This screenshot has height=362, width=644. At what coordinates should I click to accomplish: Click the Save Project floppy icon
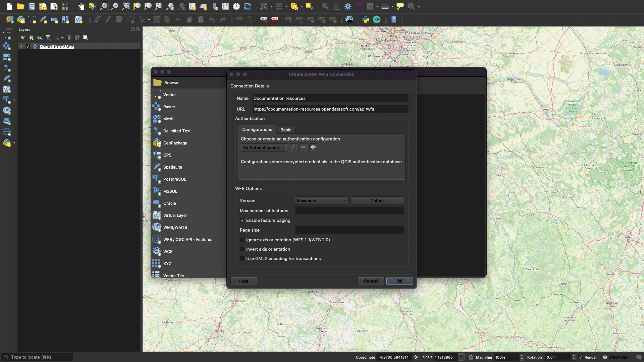(x=32, y=6)
